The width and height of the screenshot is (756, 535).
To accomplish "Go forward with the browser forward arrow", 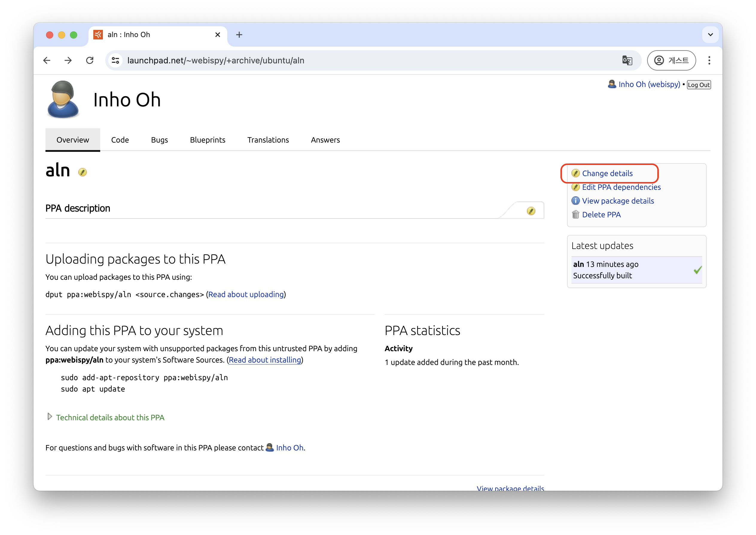I will click(68, 60).
